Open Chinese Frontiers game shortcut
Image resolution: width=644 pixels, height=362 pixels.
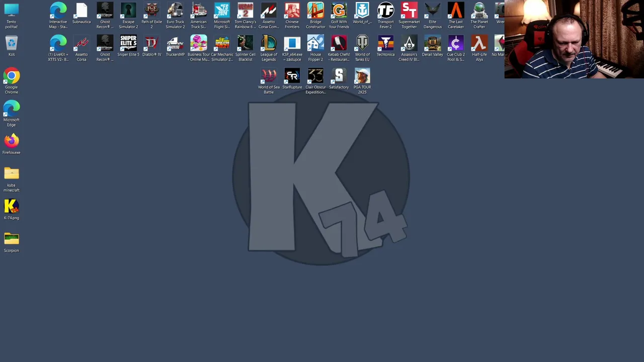(x=292, y=15)
